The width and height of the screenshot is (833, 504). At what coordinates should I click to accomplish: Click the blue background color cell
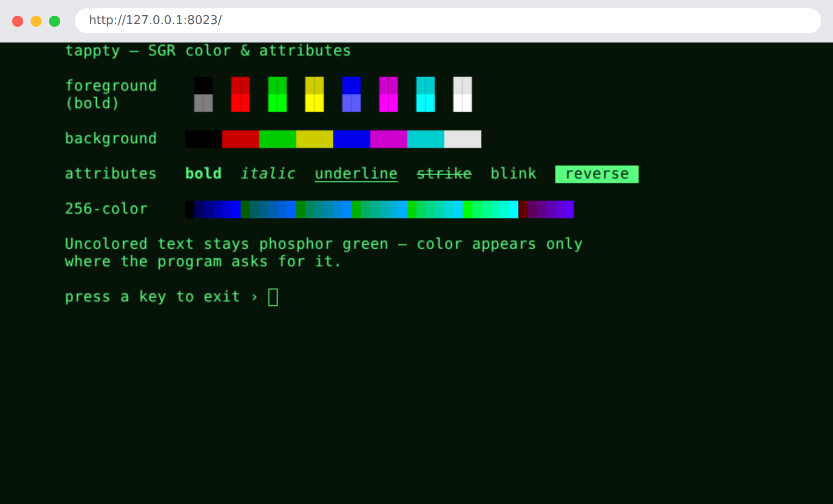352,139
